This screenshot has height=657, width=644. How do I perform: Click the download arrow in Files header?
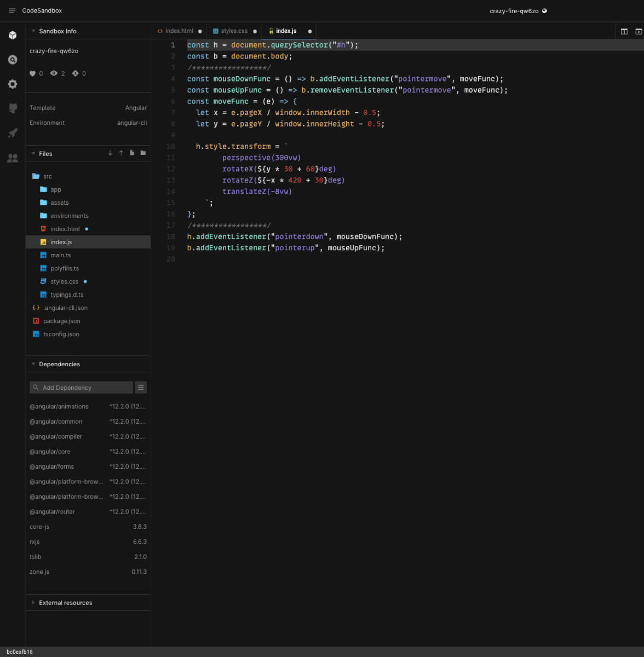[x=110, y=153]
